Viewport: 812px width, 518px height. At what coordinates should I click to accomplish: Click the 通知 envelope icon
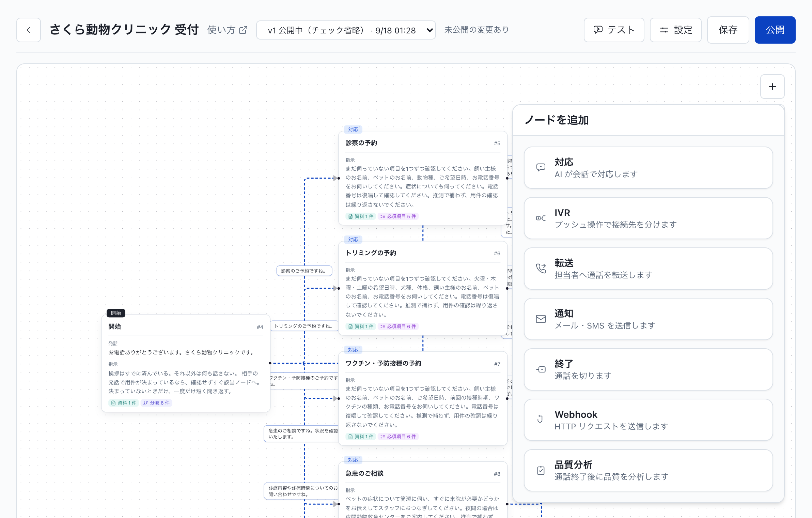tap(541, 319)
